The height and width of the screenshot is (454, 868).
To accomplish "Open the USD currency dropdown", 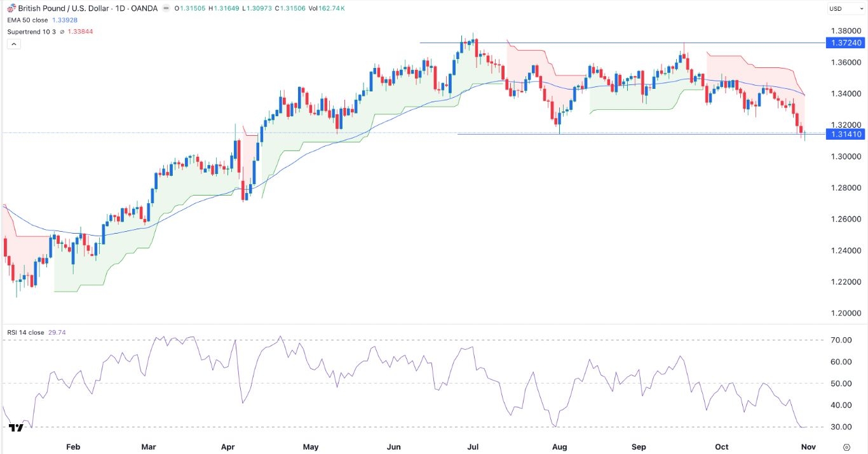I will tap(845, 8).
